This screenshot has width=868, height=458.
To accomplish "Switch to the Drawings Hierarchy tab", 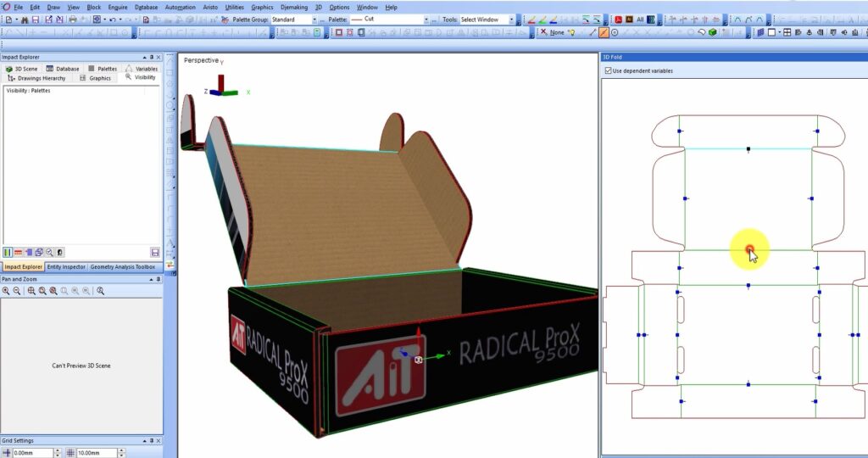I will tap(36, 78).
